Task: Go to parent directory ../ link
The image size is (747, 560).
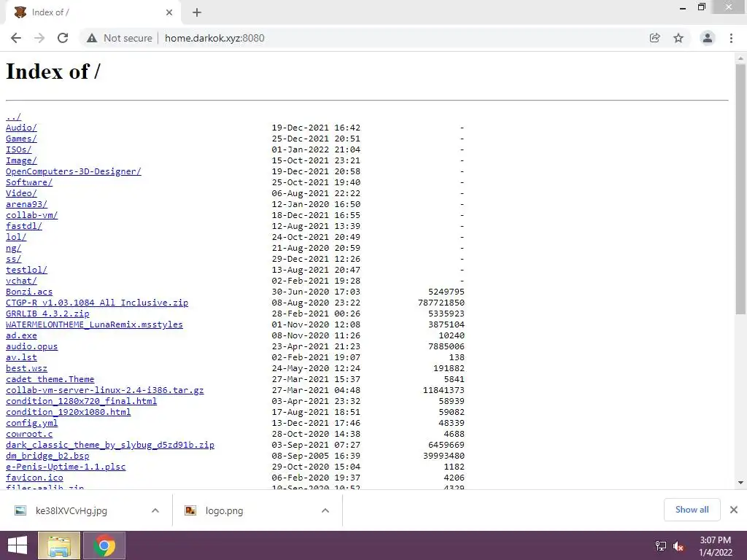Action: [x=13, y=117]
